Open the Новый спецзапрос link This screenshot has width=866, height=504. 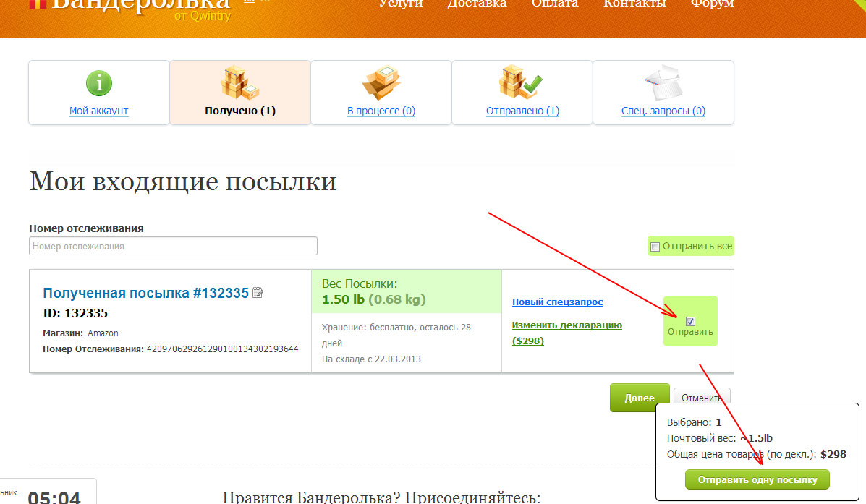point(557,302)
